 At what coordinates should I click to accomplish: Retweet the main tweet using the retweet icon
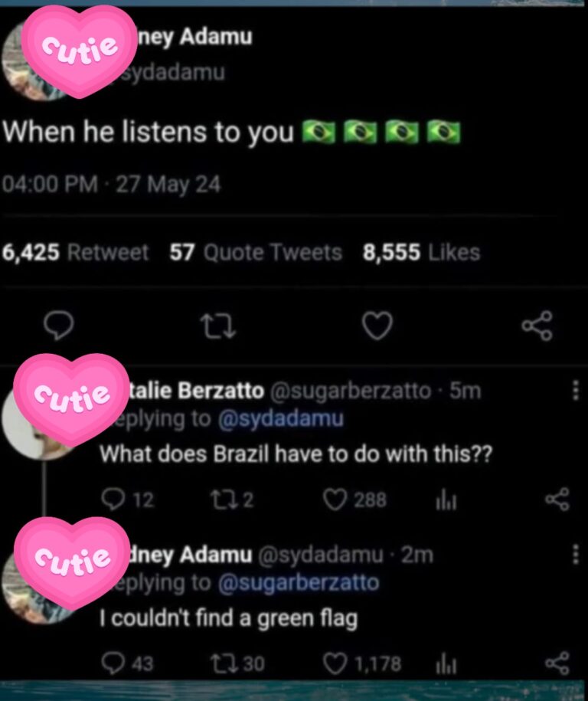(x=217, y=327)
